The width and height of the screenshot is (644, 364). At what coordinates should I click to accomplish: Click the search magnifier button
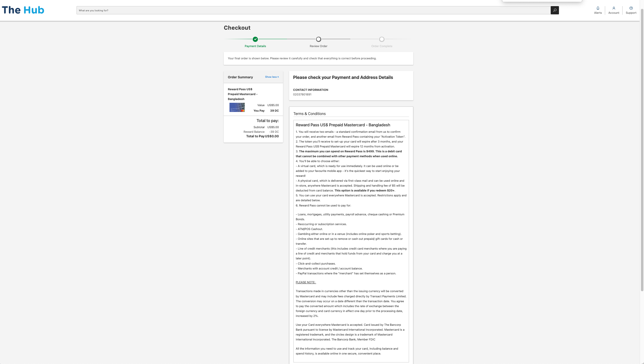pos(555,10)
